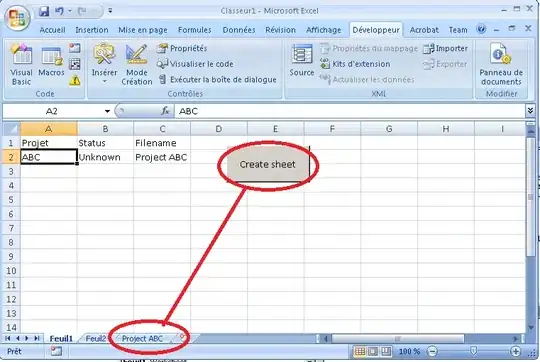The image size is (540, 362).
Task: Open the Données tab
Action: coord(239,30)
